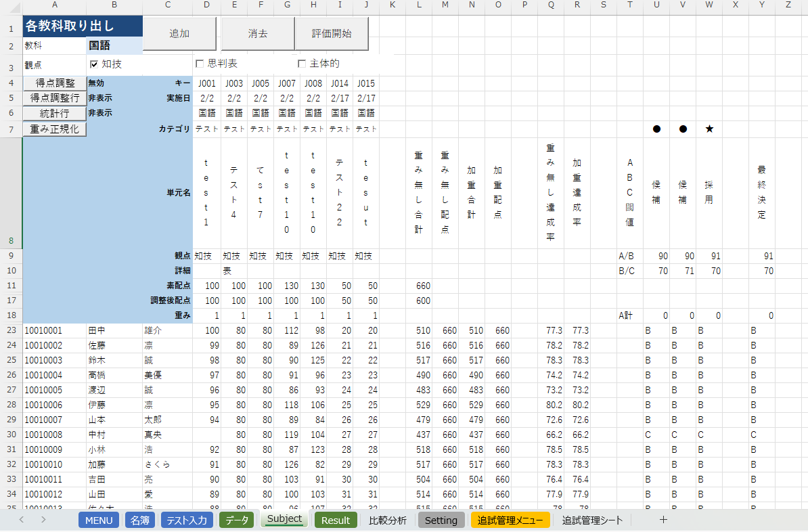The image size is (808, 532).
Task: Select the Setting sheet tab
Action: click(441, 520)
